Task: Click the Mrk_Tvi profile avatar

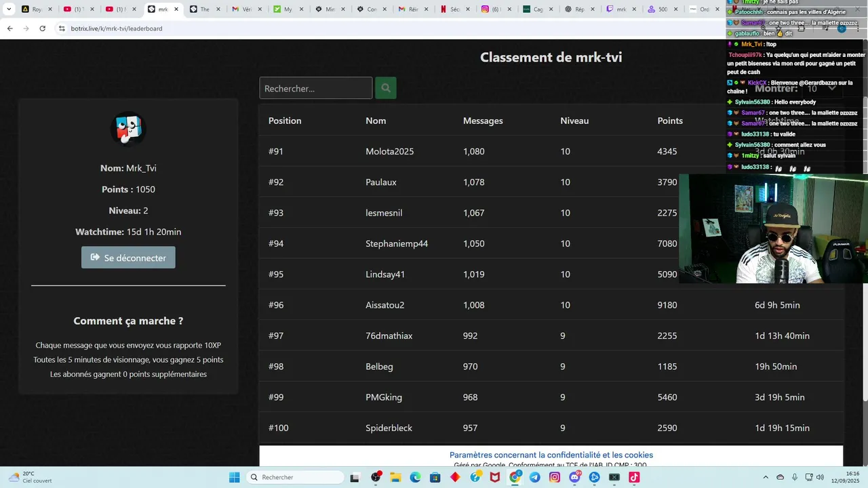Action: coord(128,129)
